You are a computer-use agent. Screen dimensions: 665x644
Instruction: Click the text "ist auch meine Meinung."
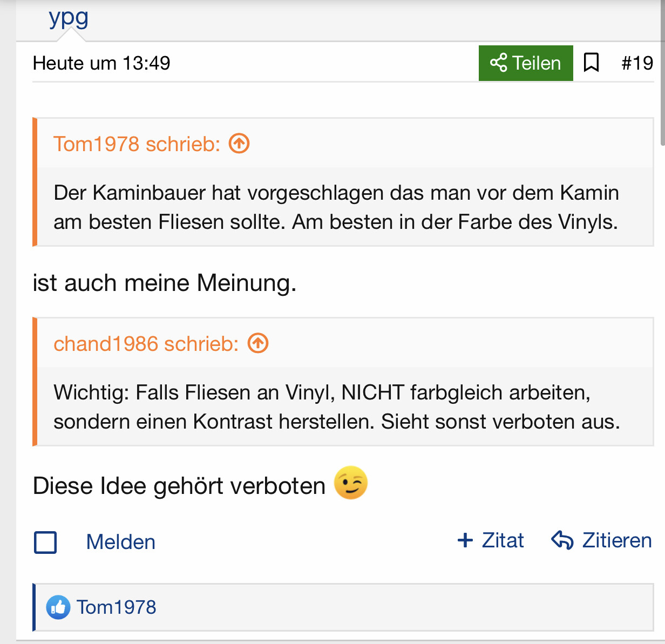pyautogui.click(x=165, y=283)
